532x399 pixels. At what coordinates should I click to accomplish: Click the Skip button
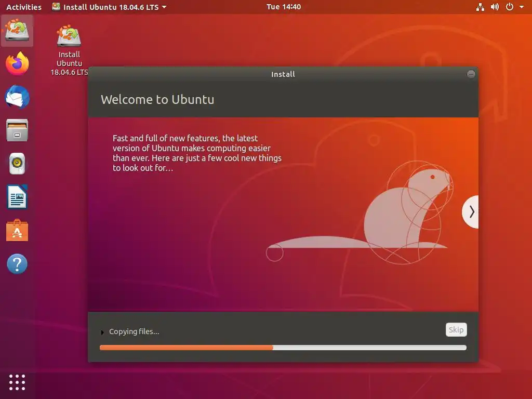456,330
